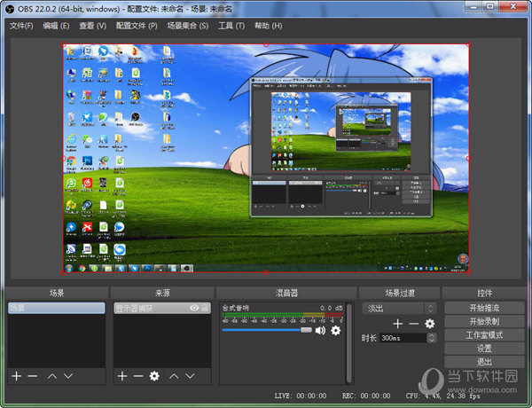Viewport: 532px width, 408px height.
Task: Add a new scene with the plus icon
Action: point(16,376)
